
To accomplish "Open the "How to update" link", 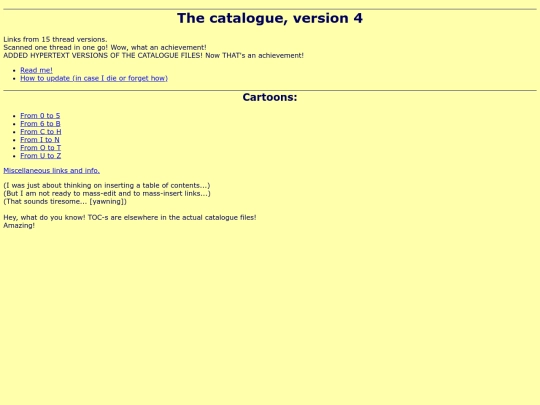I will coord(94,78).
